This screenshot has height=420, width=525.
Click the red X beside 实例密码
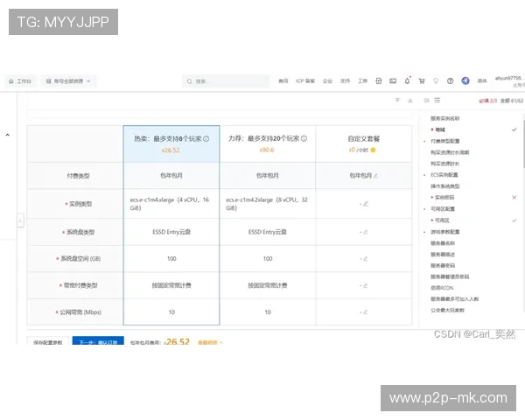(514, 197)
